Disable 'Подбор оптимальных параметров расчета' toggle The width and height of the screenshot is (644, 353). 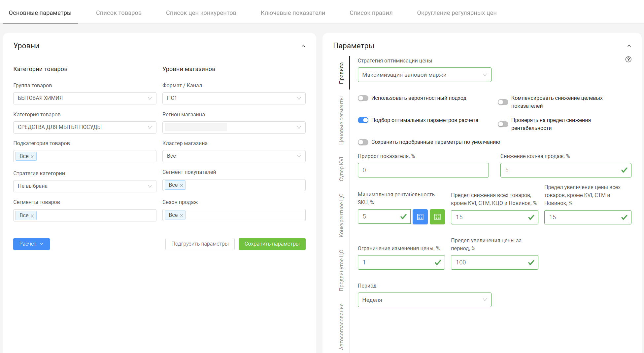pos(363,120)
